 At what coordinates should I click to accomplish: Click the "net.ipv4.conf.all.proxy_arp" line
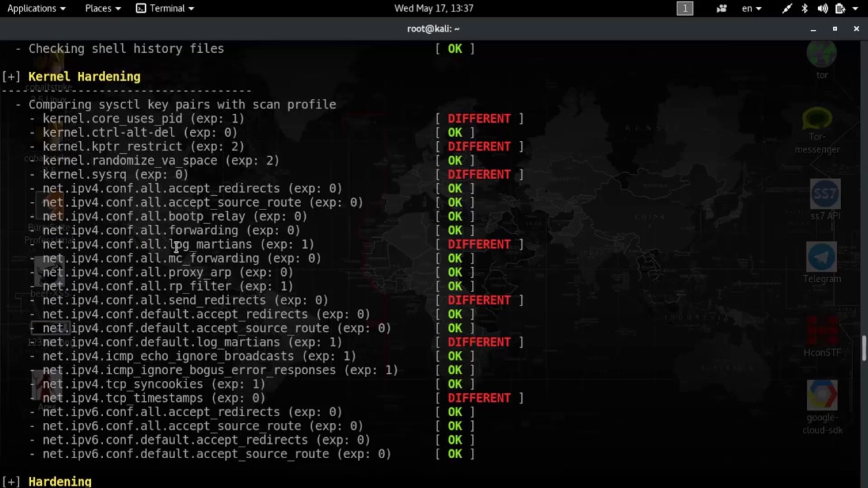[x=168, y=272]
